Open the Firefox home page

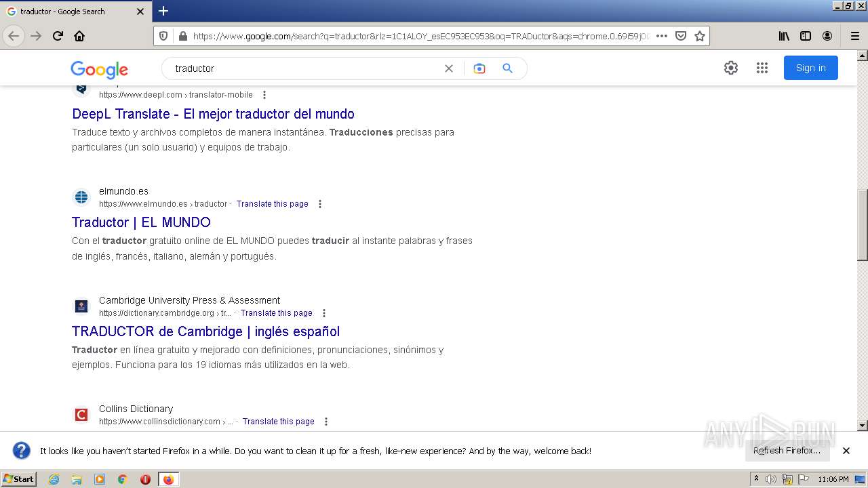pyautogui.click(x=79, y=36)
